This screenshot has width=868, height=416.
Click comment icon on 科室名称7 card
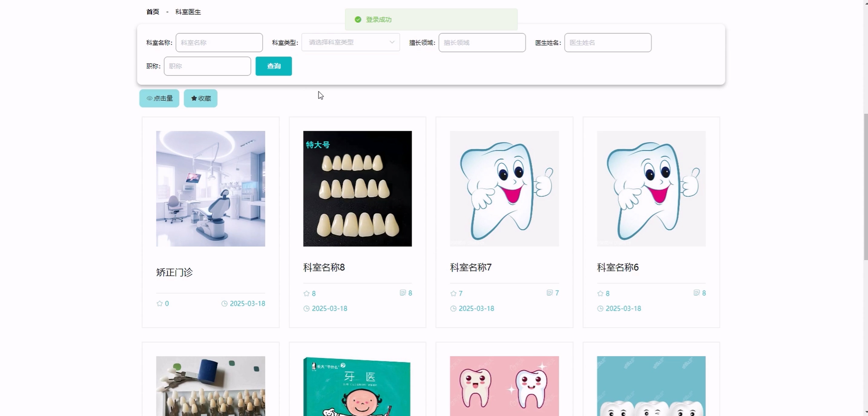pyautogui.click(x=550, y=293)
